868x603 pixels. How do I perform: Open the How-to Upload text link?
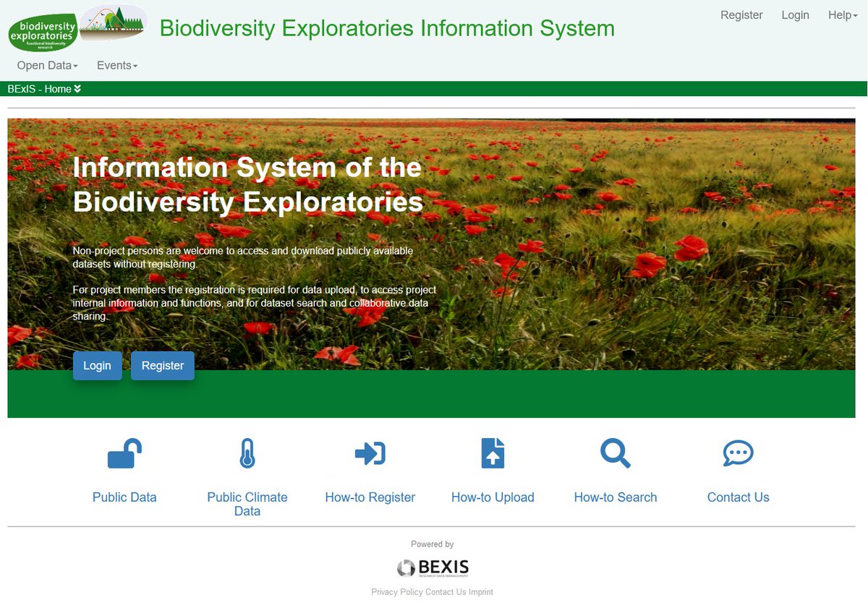[493, 497]
